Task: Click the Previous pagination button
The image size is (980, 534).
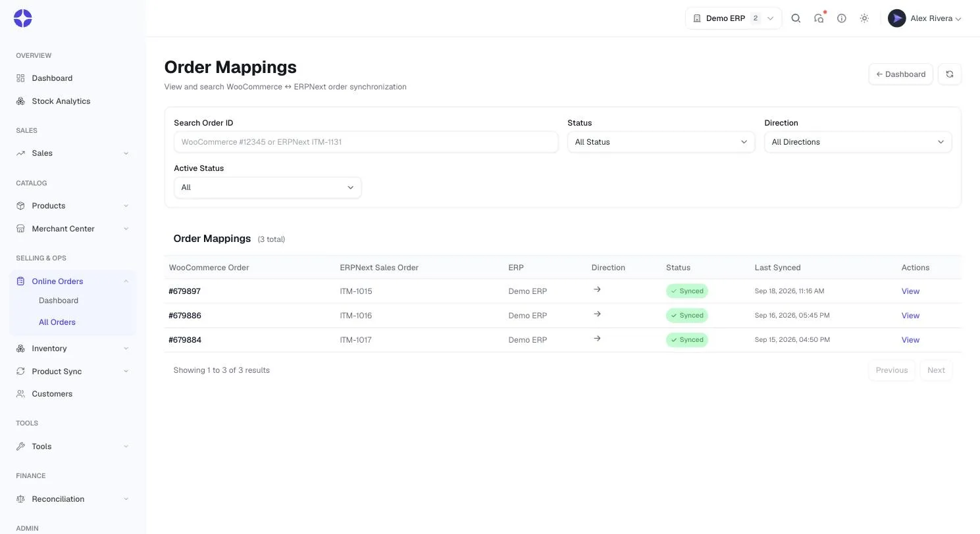Action: pyautogui.click(x=892, y=370)
